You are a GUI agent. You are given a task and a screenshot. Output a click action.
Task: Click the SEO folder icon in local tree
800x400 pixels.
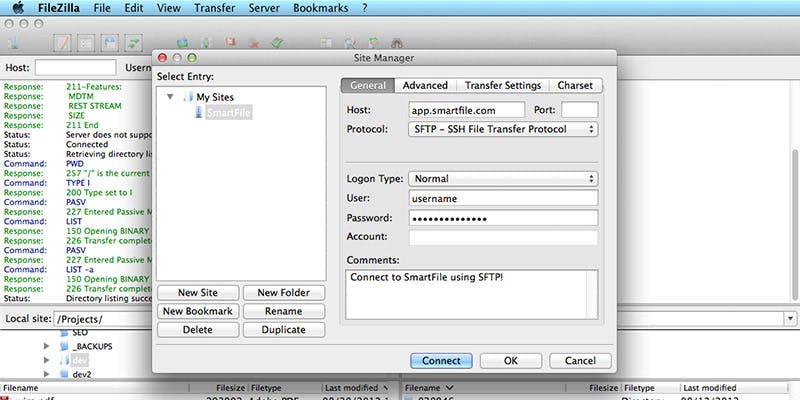(x=64, y=333)
